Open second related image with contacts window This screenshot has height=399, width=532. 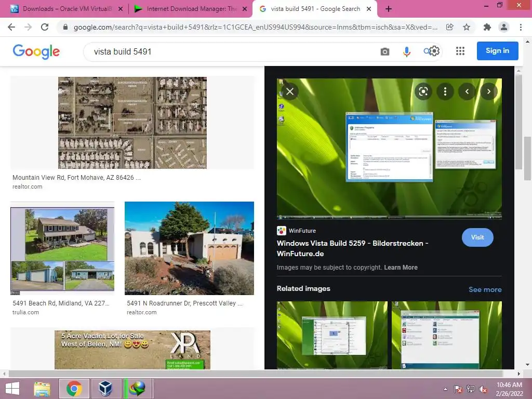point(446,335)
